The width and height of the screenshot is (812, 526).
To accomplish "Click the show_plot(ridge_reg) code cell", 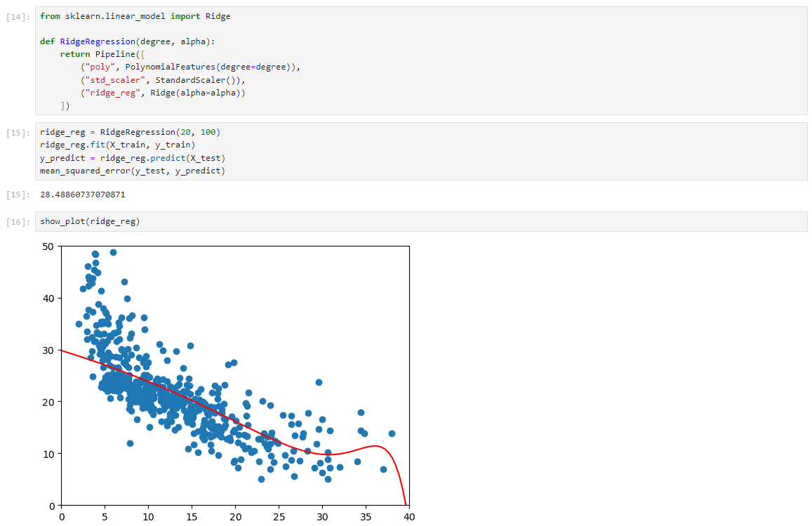I will tap(421, 221).
